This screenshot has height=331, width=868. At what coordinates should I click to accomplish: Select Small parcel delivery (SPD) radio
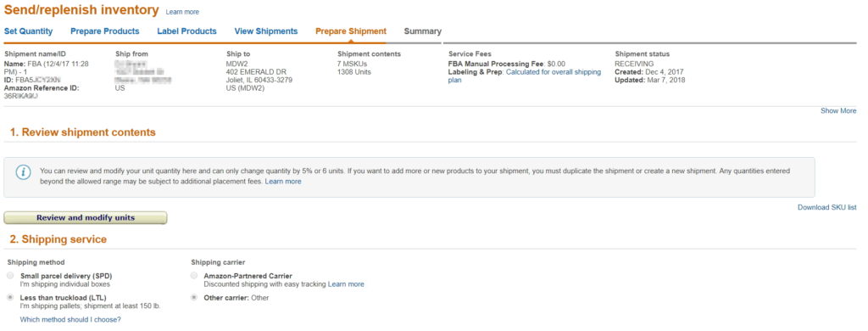pyautogui.click(x=10, y=276)
